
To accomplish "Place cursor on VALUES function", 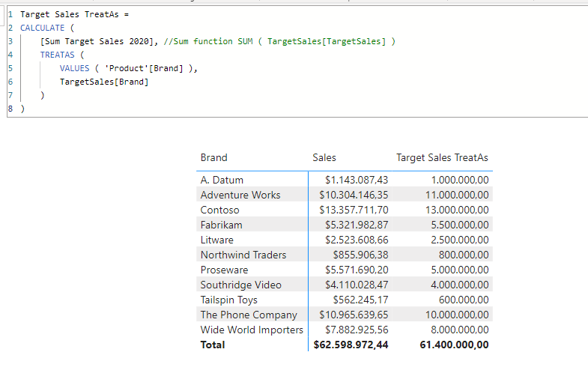I will (75, 68).
